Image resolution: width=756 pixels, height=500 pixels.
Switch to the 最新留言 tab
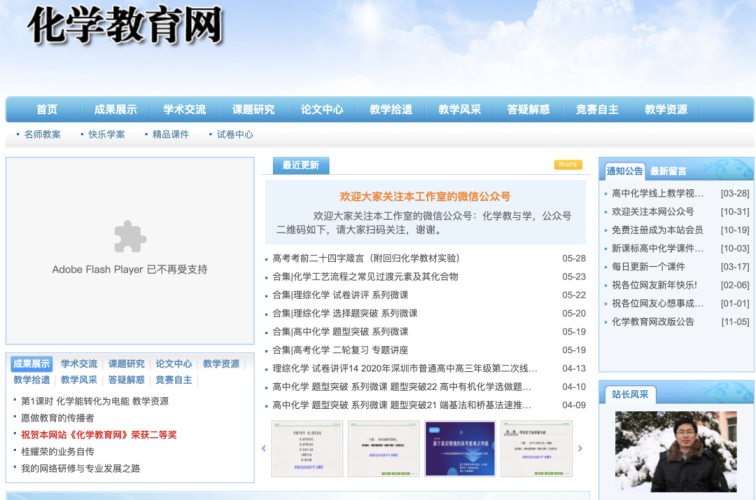pyautogui.click(x=669, y=171)
